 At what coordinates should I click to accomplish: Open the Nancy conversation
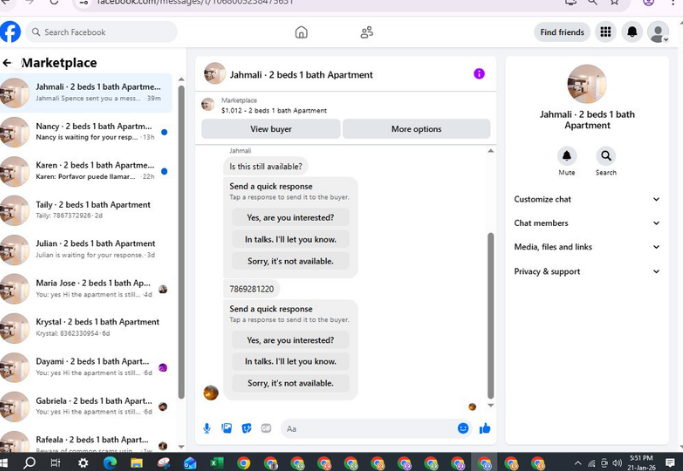pos(86,132)
